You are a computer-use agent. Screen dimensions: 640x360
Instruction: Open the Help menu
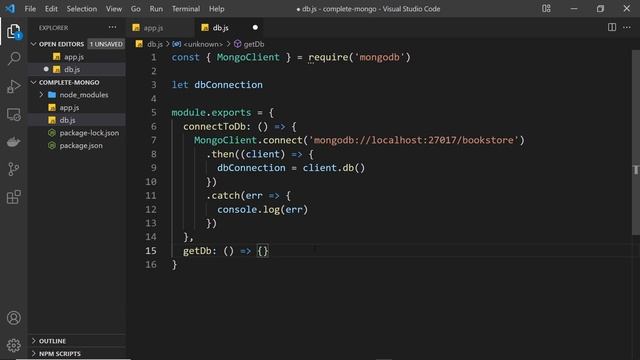216,9
